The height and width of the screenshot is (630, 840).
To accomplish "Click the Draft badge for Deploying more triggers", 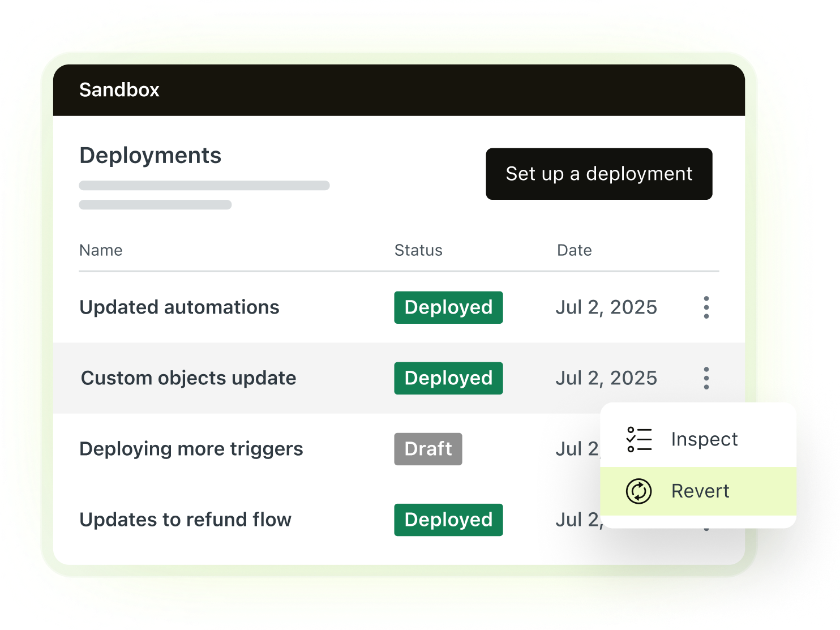I will click(428, 449).
